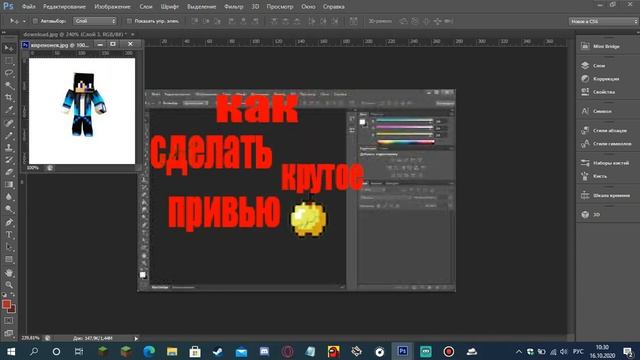Select the Zoom tool

click(x=9, y=285)
